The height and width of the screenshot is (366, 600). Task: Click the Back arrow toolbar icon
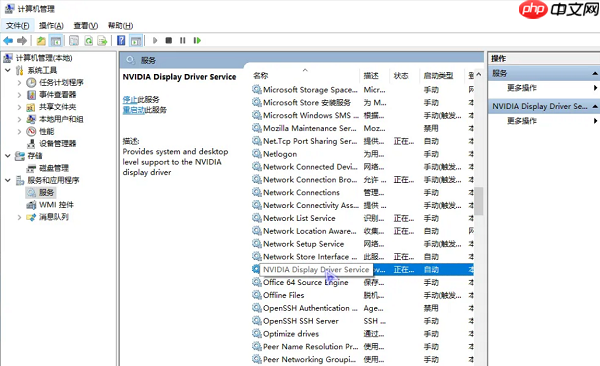8,40
